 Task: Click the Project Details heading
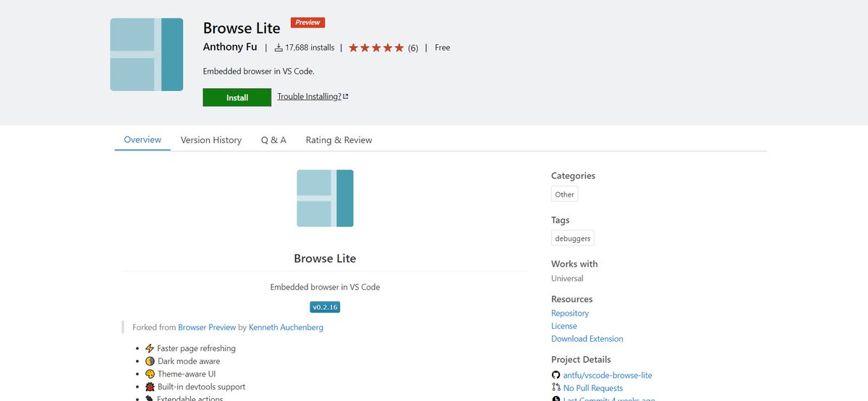581,359
